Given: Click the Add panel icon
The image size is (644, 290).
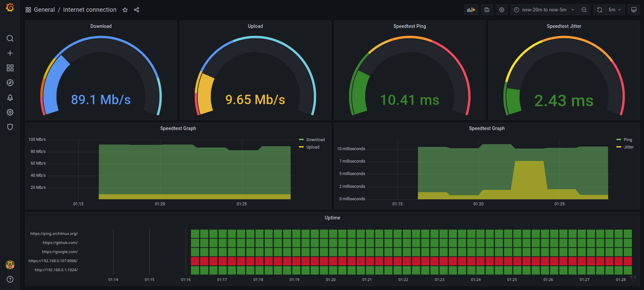Looking at the screenshot, I should (471, 10).
